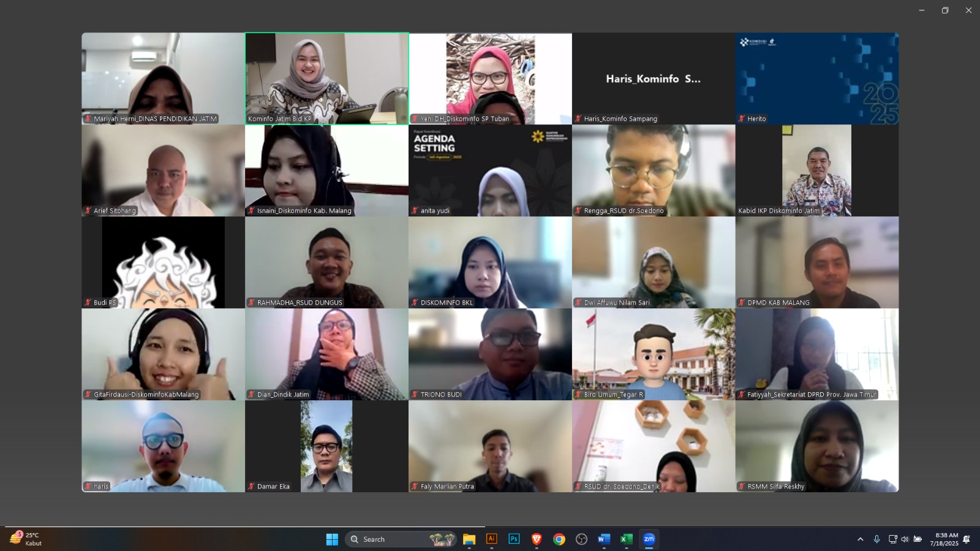This screenshot has height=551, width=980.
Task: Click the muted mic icon beside anita yudi
Action: (x=415, y=211)
